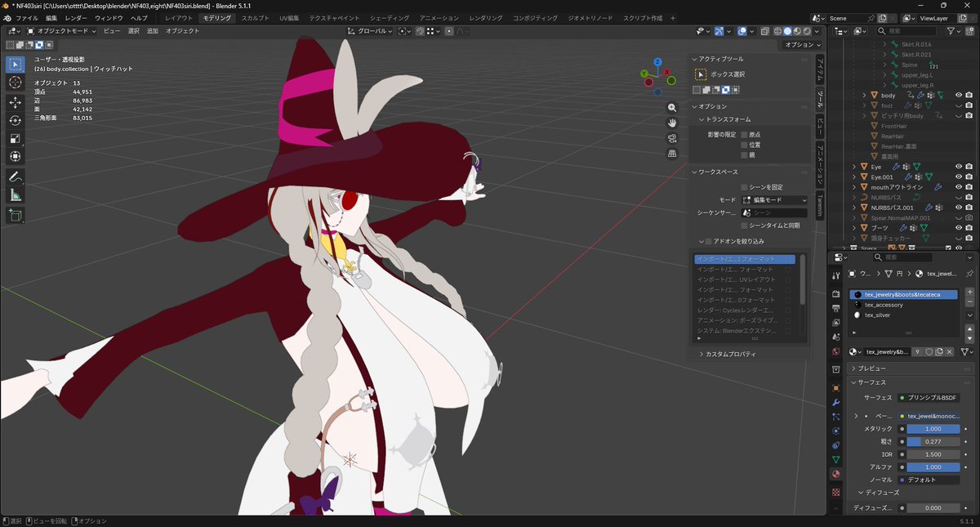Open the Object Data green triangle tab
Viewport: 980px width, 527px height.
835,460
